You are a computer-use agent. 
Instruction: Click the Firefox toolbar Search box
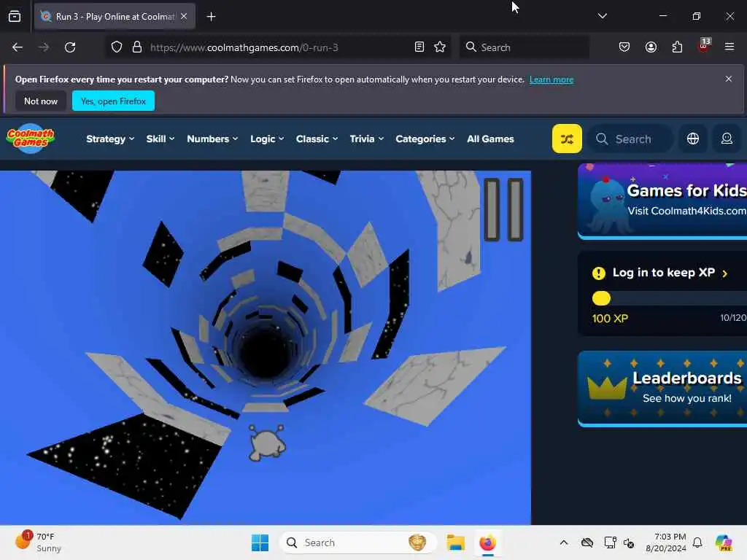524,47
